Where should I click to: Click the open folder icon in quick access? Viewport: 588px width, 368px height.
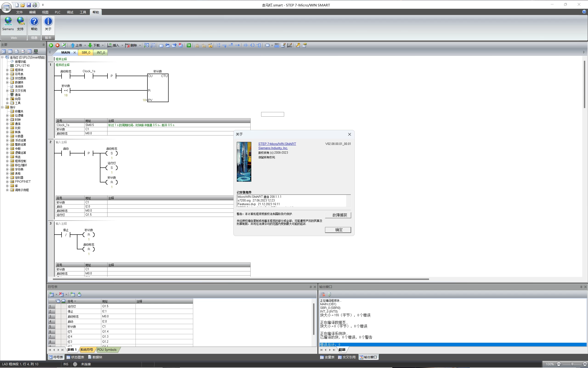click(x=23, y=5)
